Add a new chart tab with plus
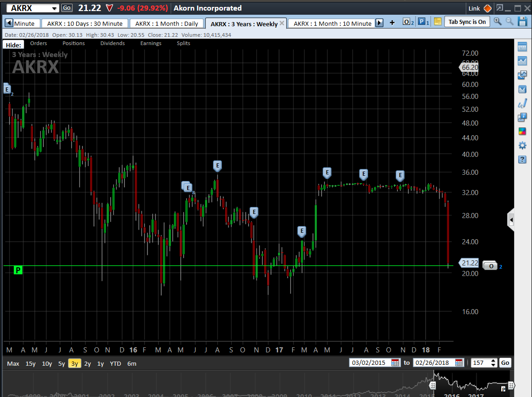Viewport: 532px width, 397px height. click(x=392, y=23)
